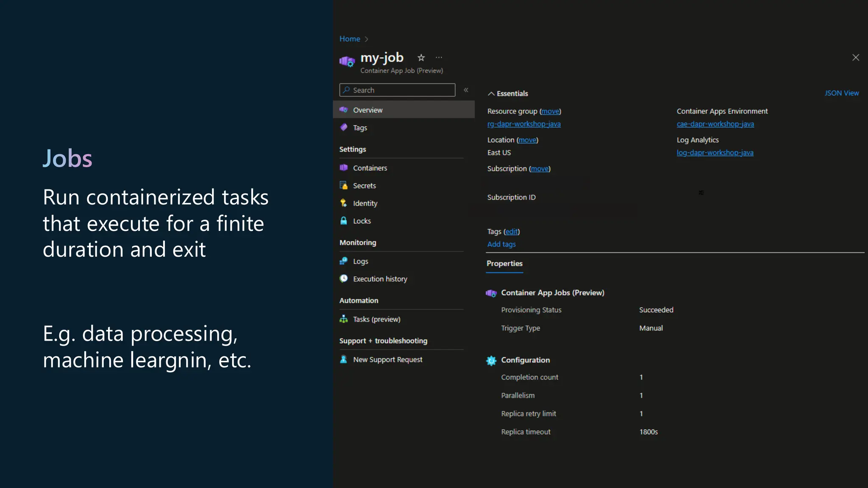
Task: Click the Logs icon under Monitoring
Action: click(343, 261)
